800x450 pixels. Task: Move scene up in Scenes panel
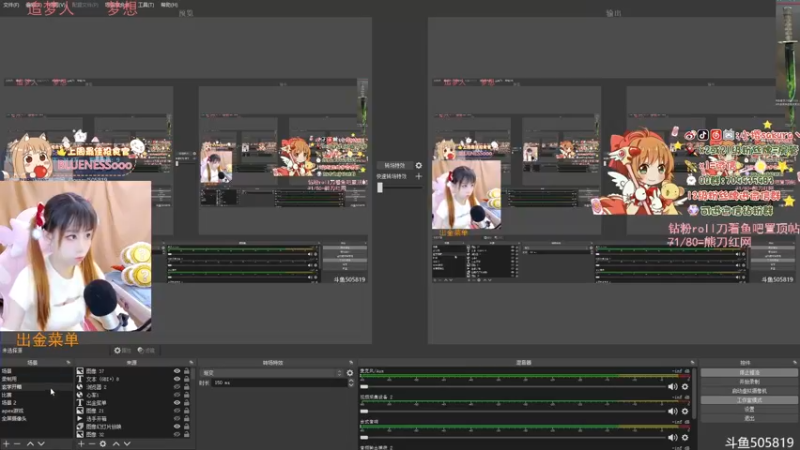(30, 444)
